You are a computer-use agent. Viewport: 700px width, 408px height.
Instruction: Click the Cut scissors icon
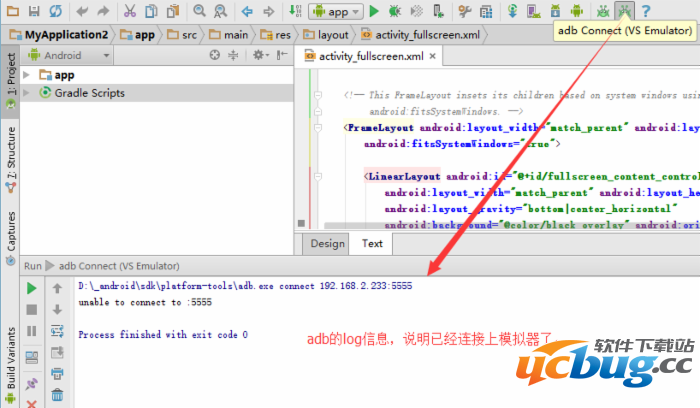tap(130, 11)
